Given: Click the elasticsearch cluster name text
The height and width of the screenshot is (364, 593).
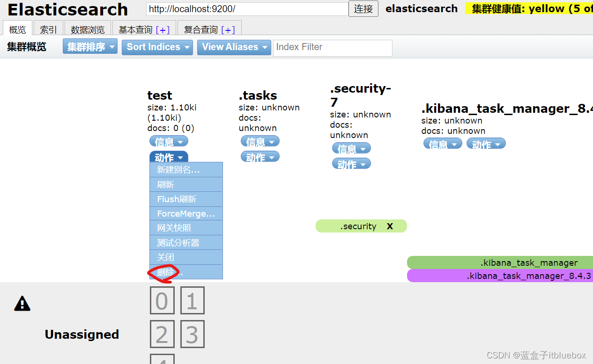Looking at the screenshot, I should pos(422,8).
